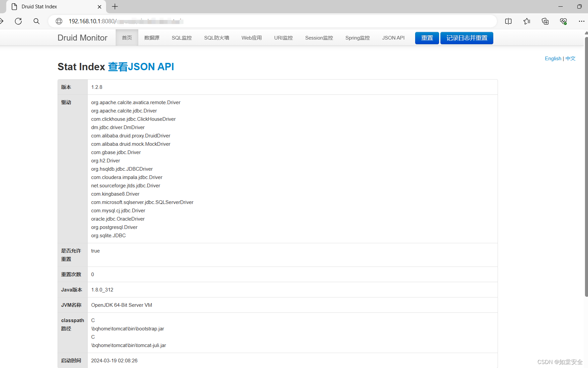This screenshot has height=368, width=588.
Task: Close the Druid Stat Index tab
Action: click(x=99, y=7)
